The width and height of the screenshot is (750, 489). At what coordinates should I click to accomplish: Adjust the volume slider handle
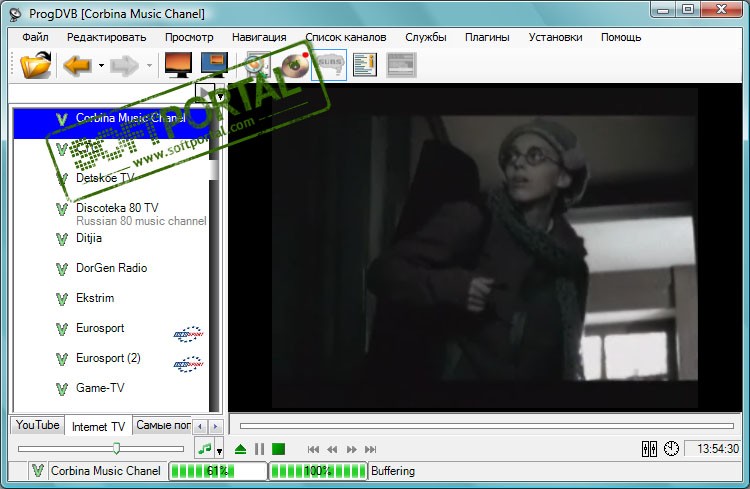(x=116, y=449)
